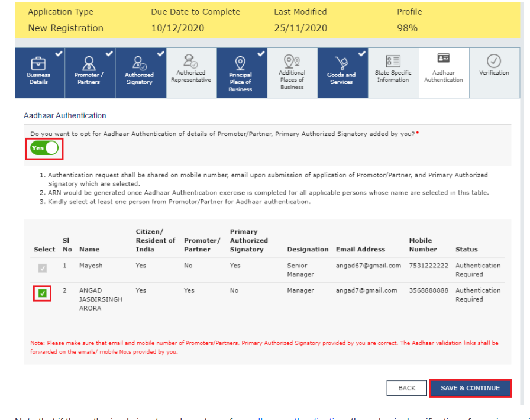Image resolution: width=530 pixels, height=420 pixels.
Task: Open the Promoter / Partners person icon
Action: point(89,63)
